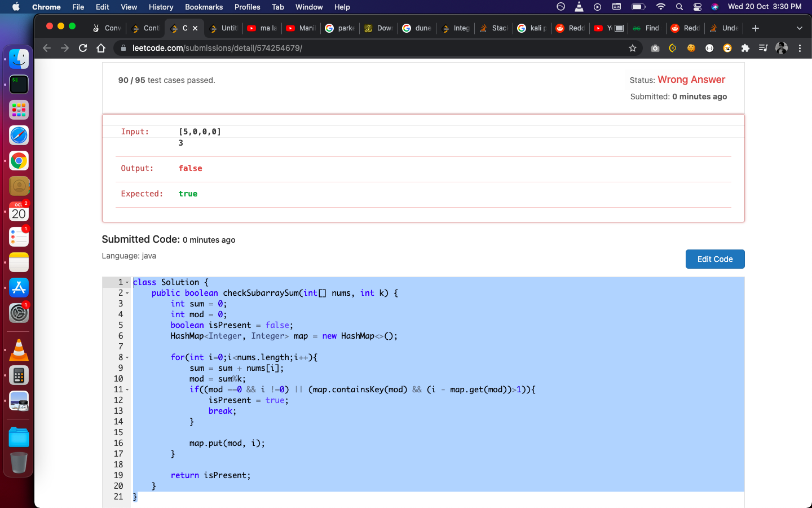
Task: Open the File menu
Action: click(78, 7)
